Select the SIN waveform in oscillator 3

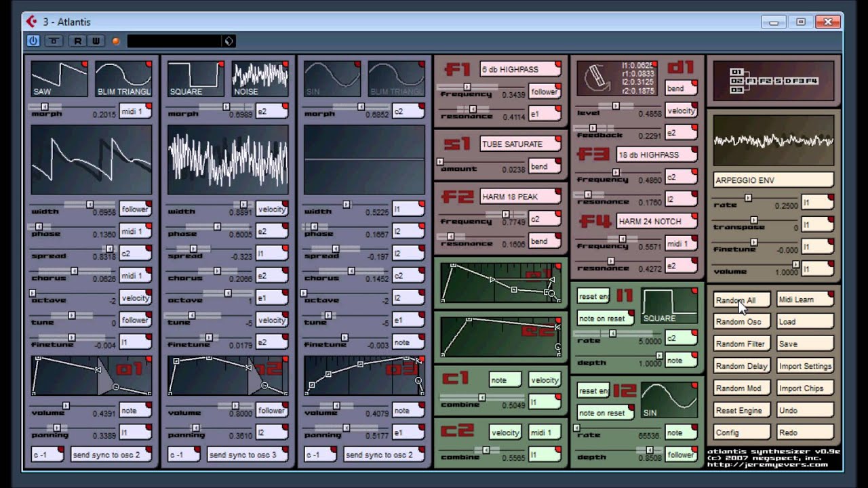(x=332, y=79)
